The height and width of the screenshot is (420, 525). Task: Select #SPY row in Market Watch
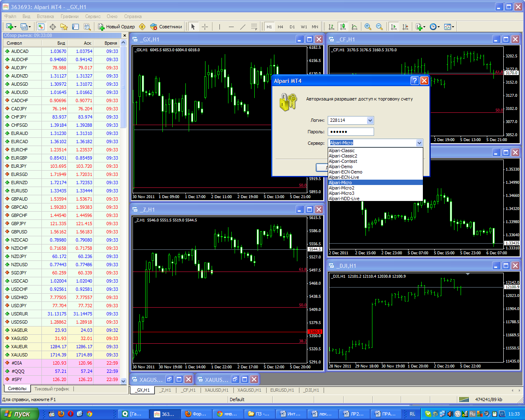(62, 379)
